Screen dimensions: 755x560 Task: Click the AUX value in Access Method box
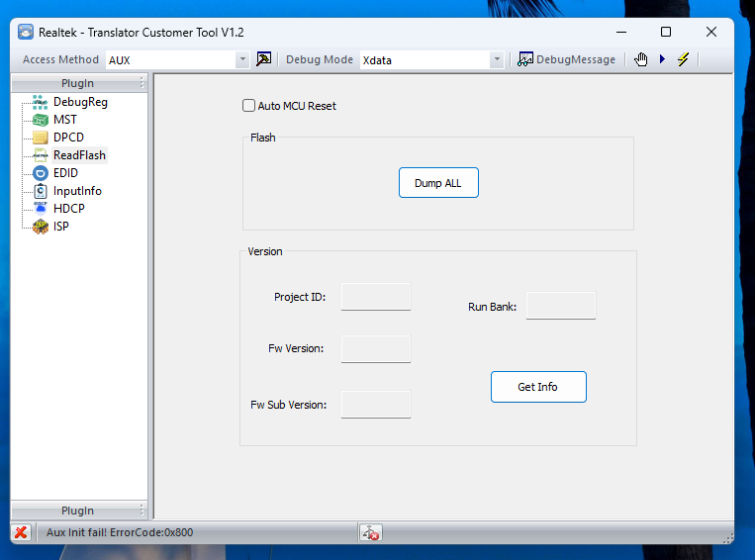120,60
